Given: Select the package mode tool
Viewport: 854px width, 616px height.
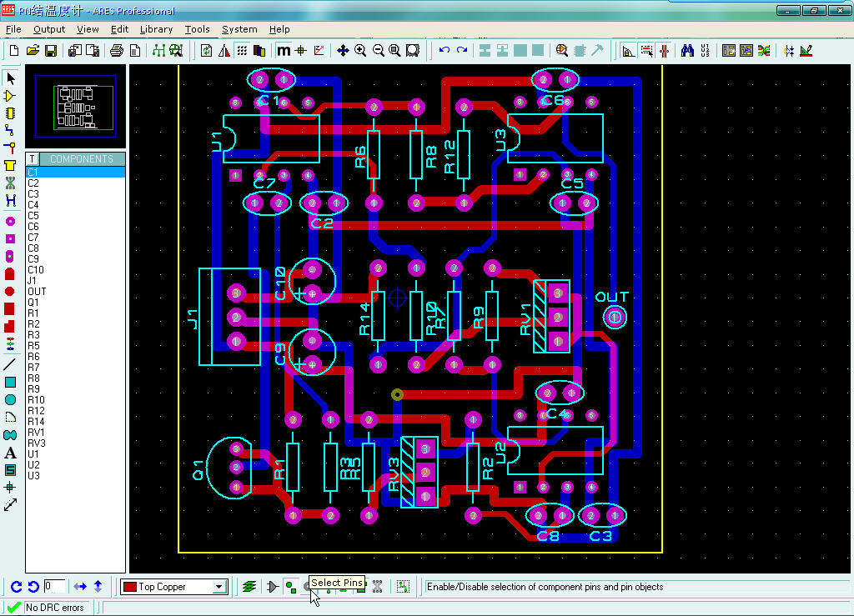Looking at the screenshot, I should pyautogui.click(x=10, y=113).
